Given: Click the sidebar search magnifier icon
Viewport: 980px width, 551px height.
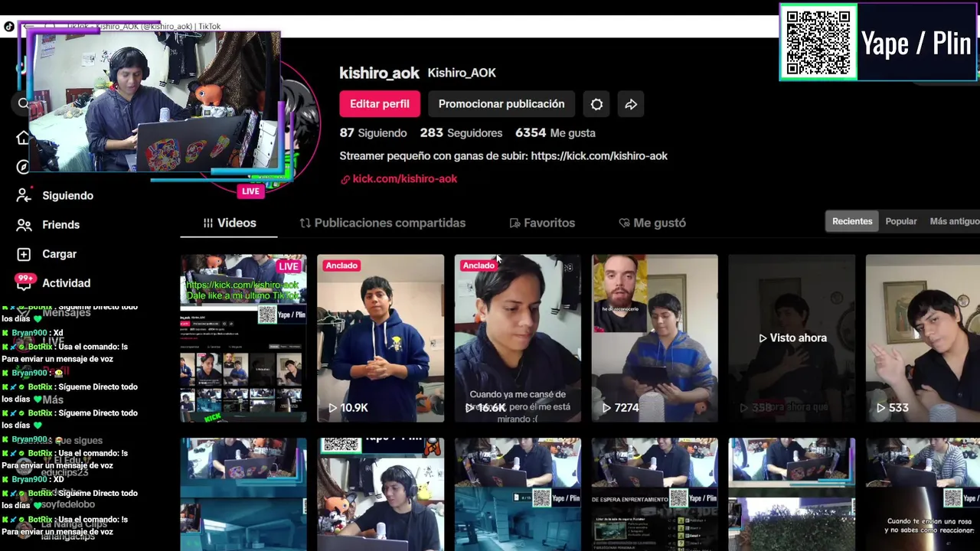Looking at the screenshot, I should [23, 103].
